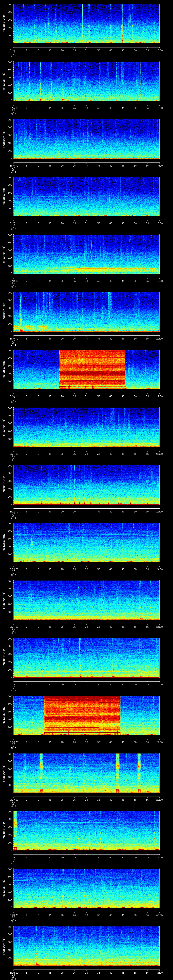The height and width of the screenshot is (980, 173).
Task: Click the Frequency (Hz) label of the 8:14:00 spectrogram
Action: 4,24
